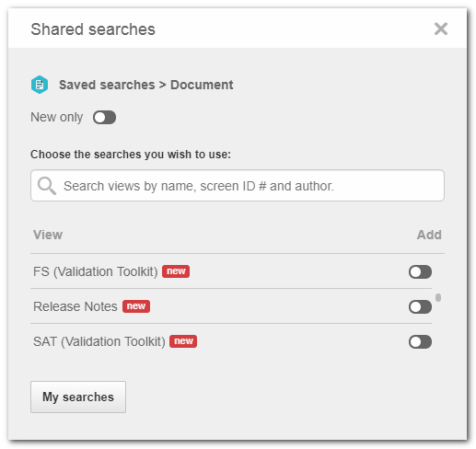Select the SAT (Validation Toolkit) view name
The image size is (476, 449).
coord(99,341)
